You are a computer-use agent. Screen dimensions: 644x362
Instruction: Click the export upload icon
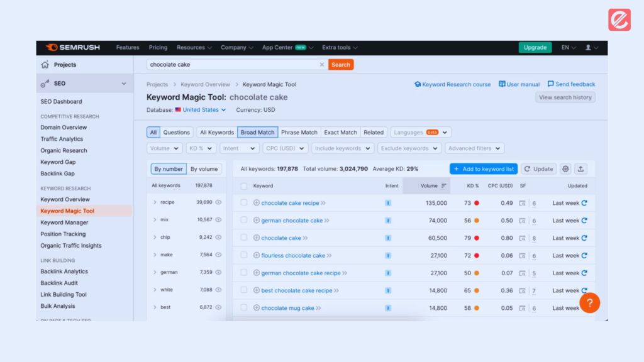tap(580, 168)
